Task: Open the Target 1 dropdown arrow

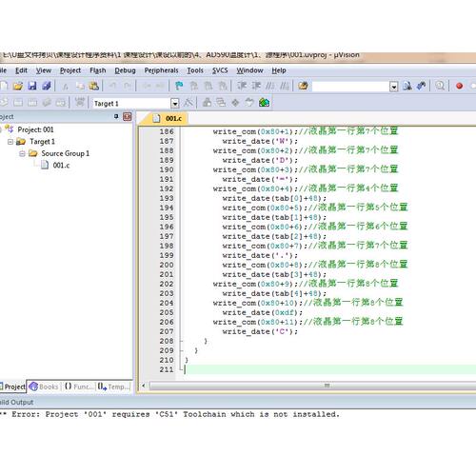Action: [x=175, y=103]
